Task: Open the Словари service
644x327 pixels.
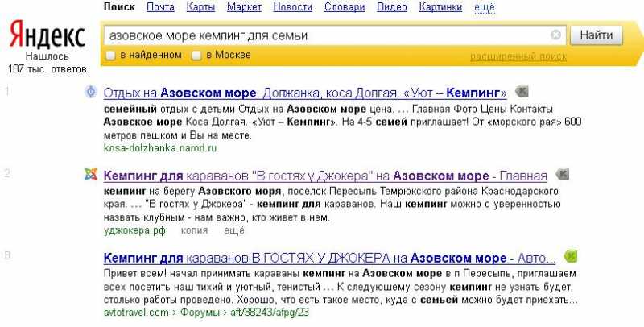Action: click(x=345, y=7)
